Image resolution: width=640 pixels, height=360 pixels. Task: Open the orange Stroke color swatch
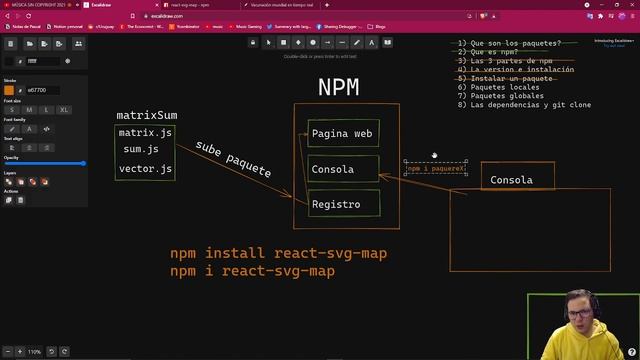[9, 90]
